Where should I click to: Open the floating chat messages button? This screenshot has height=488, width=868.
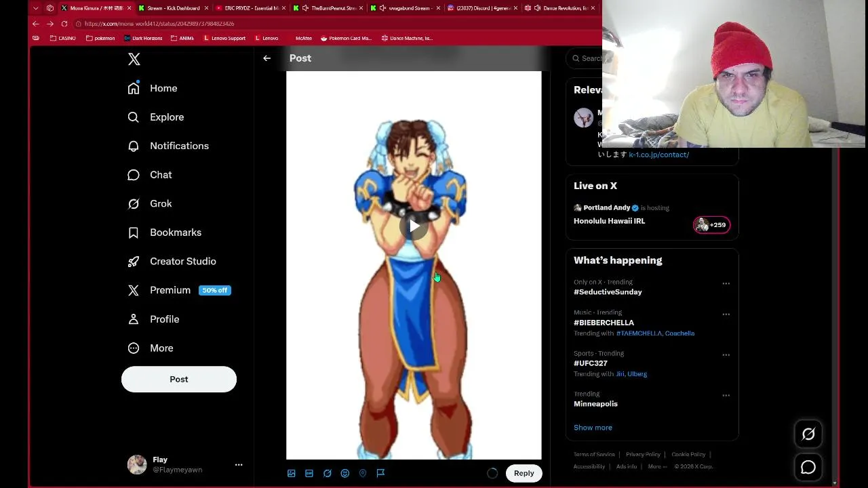point(808,467)
